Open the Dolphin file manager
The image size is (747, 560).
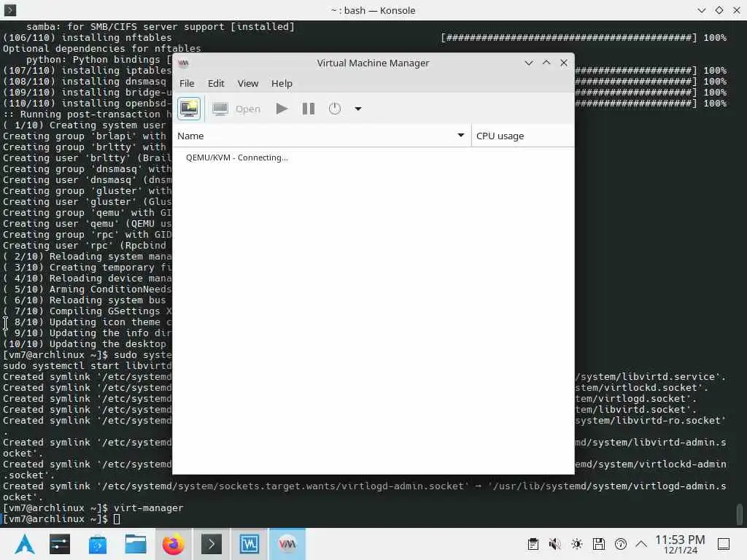135,544
